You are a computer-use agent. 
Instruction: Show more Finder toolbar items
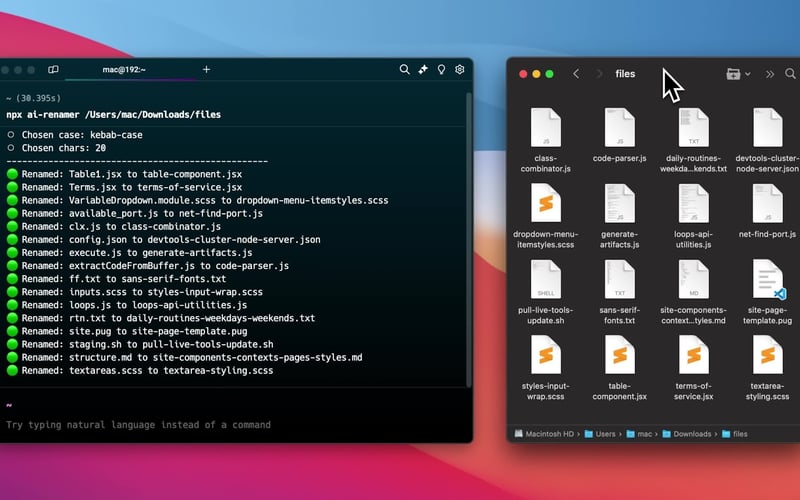click(769, 74)
